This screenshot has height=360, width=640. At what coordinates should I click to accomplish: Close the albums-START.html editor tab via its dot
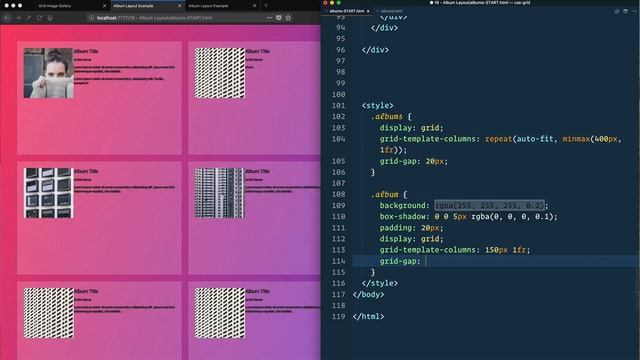click(x=368, y=11)
